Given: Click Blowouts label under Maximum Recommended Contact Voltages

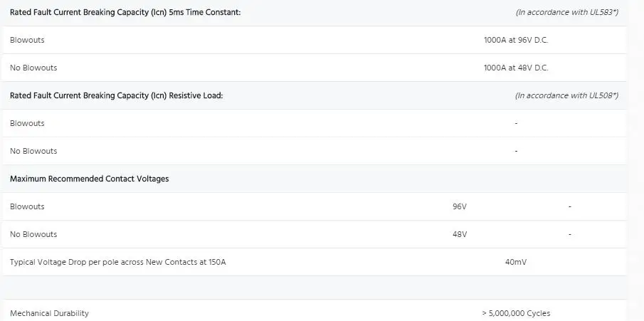Looking at the screenshot, I should pyautogui.click(x=27, y=206).
